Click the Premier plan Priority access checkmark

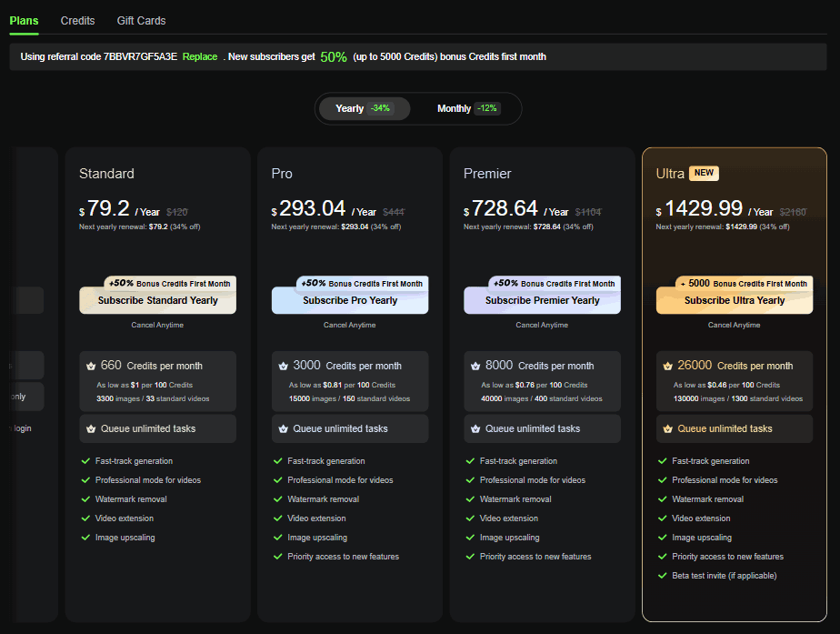(x=470, y=557)
